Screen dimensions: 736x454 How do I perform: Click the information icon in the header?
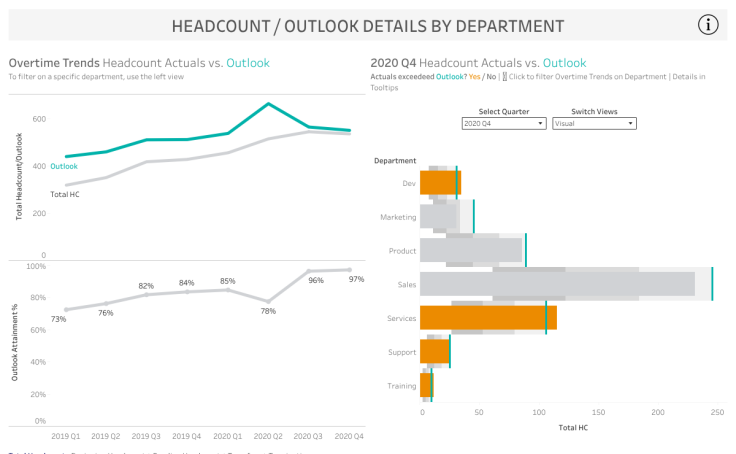708,26
